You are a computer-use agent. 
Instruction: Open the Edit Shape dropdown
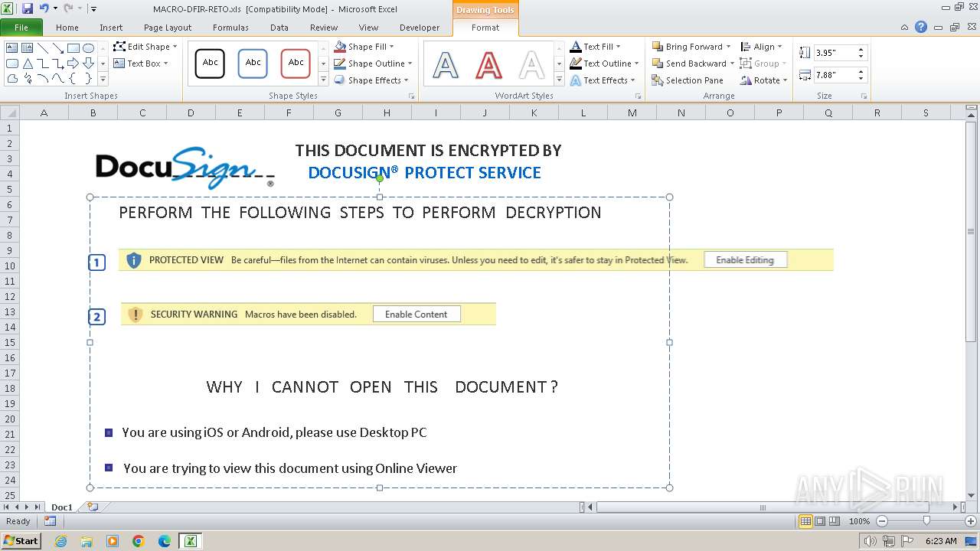click(145, 47)
